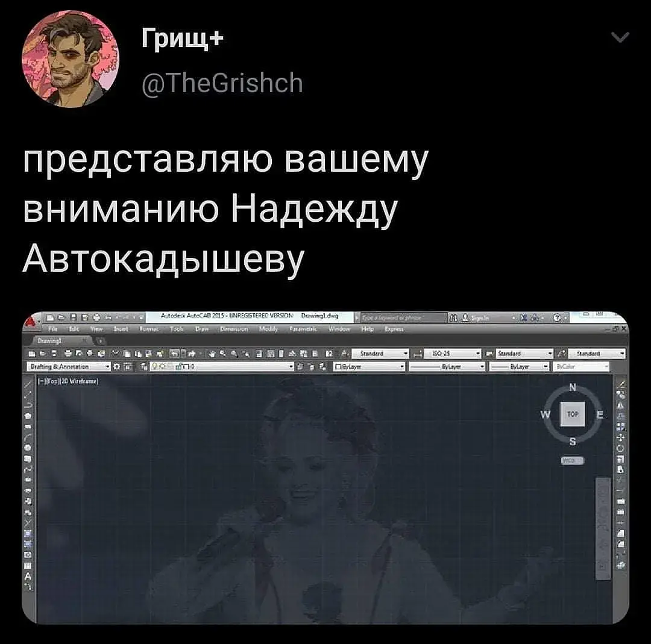Toggle the layer freeze sun icon
651x644 pixels.
[162, 366]
